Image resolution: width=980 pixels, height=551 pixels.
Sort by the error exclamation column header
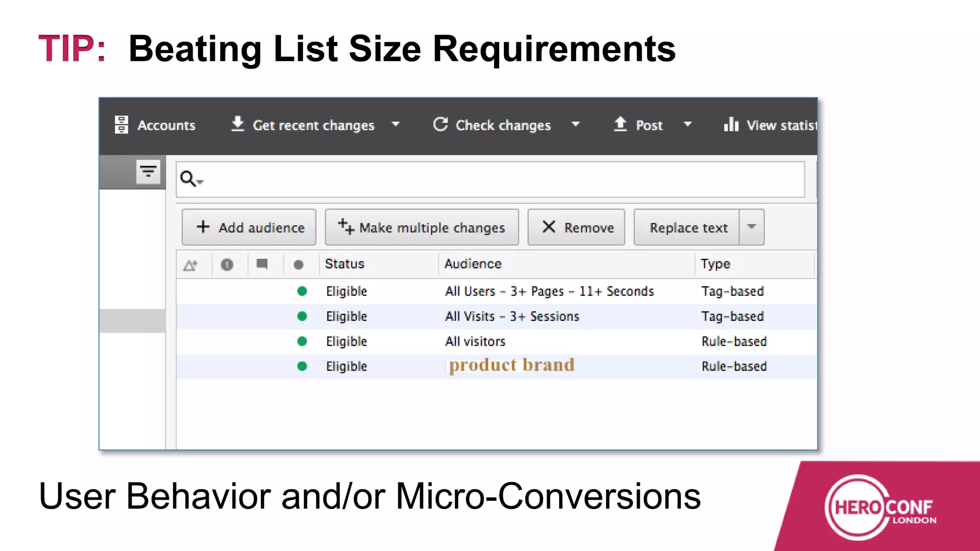click(227, 264)
